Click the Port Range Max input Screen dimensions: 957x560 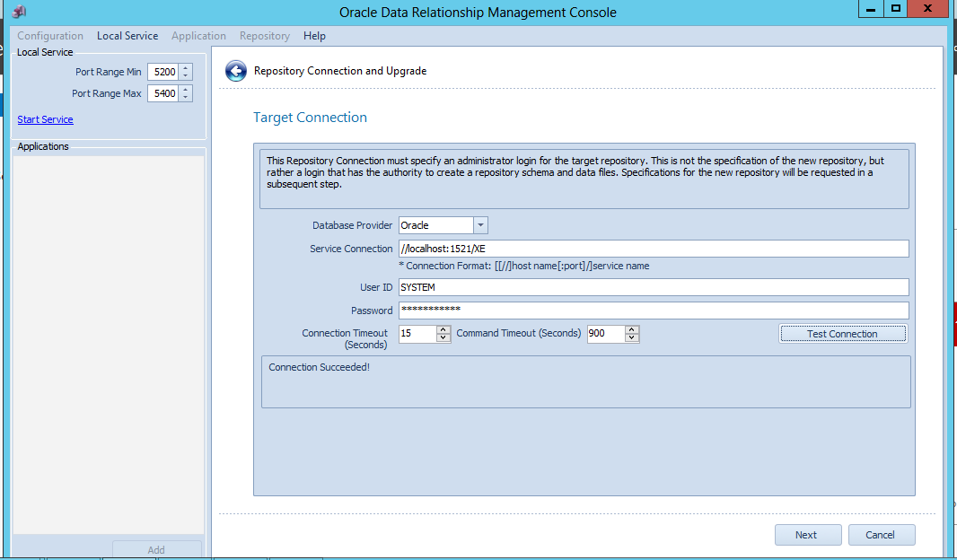click(x=164, y=93)
